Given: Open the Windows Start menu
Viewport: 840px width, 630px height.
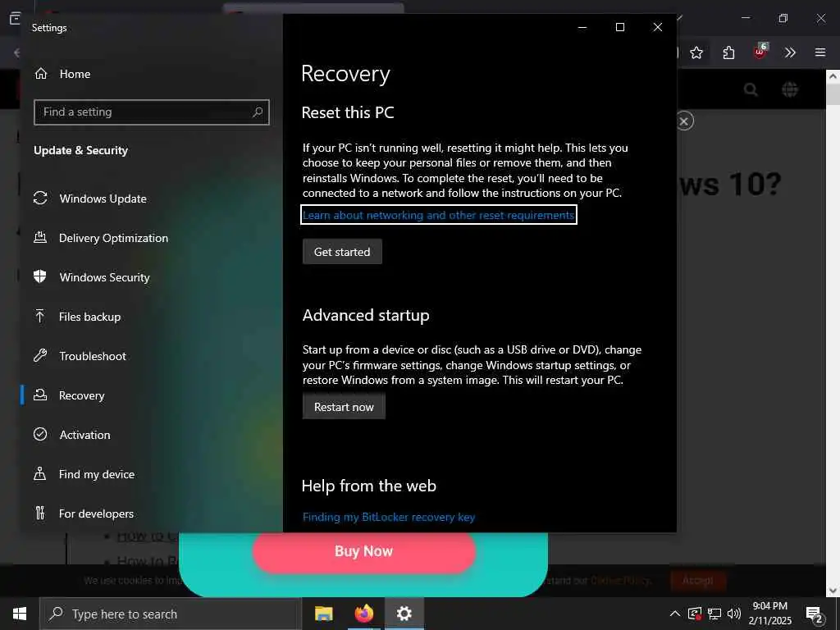Looking at the screenshot, I should [x=20, y=614].
